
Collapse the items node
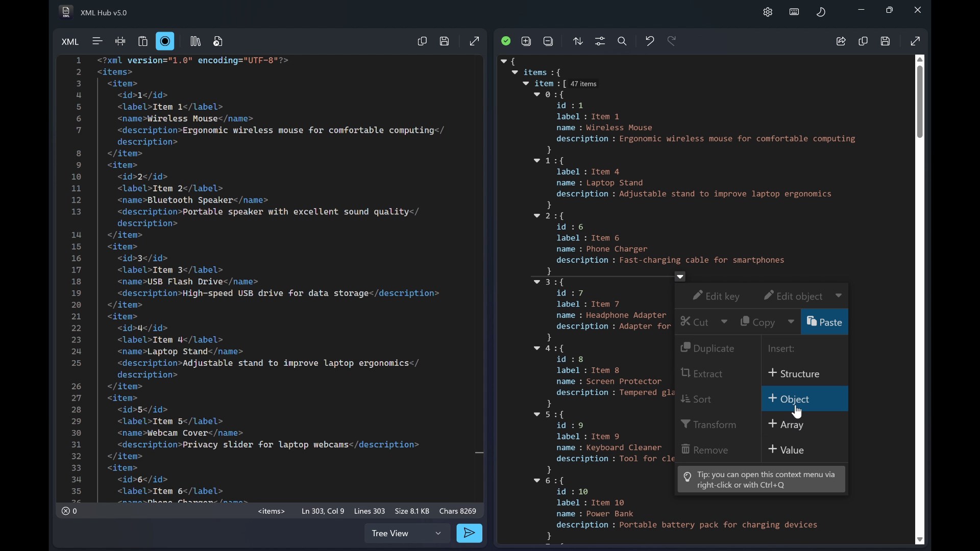point(516,72)
